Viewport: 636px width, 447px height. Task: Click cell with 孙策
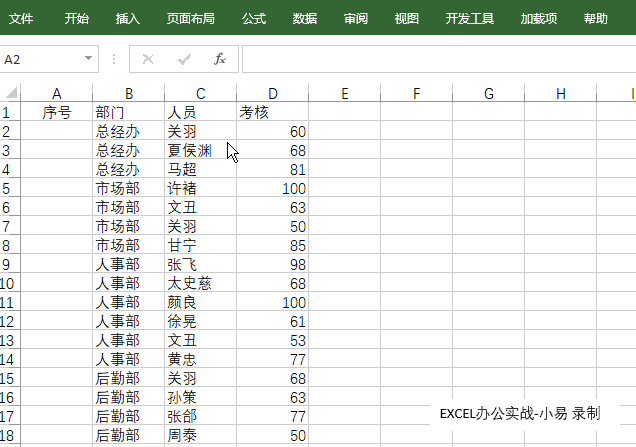point(200,397)
